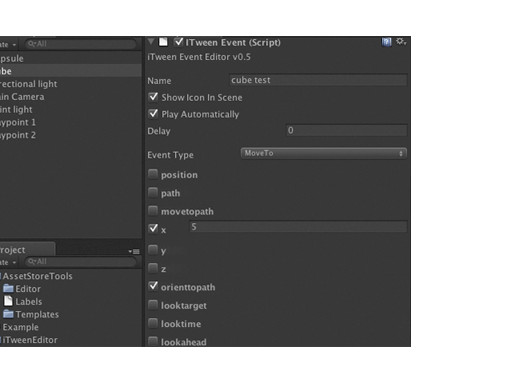This screenshot has width=516, height=389.
Task: Select the Example item in Project
Action: click(71, 327)
